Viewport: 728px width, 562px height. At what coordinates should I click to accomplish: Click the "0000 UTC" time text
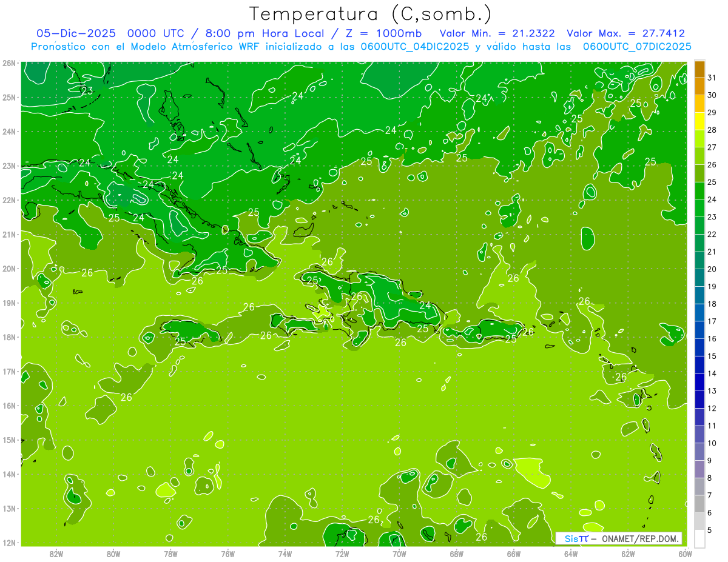[155, 33]
